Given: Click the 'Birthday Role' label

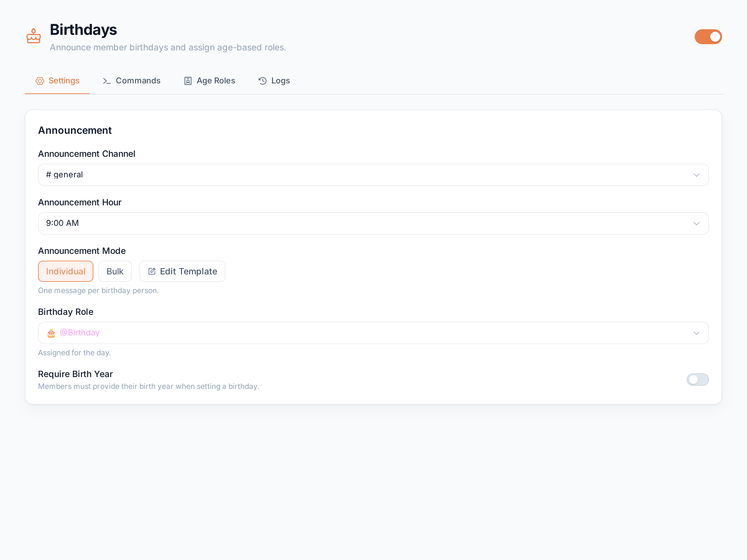Looking at the screenshot, I should (65, 312).
